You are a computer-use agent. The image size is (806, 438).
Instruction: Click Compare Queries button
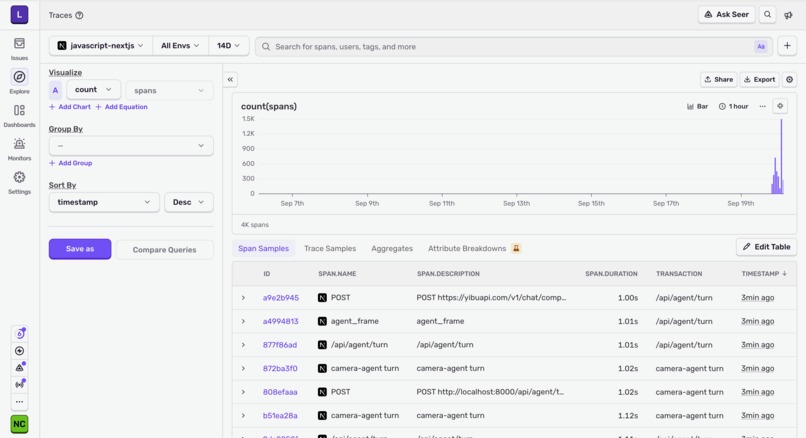[x=164, y=250]
